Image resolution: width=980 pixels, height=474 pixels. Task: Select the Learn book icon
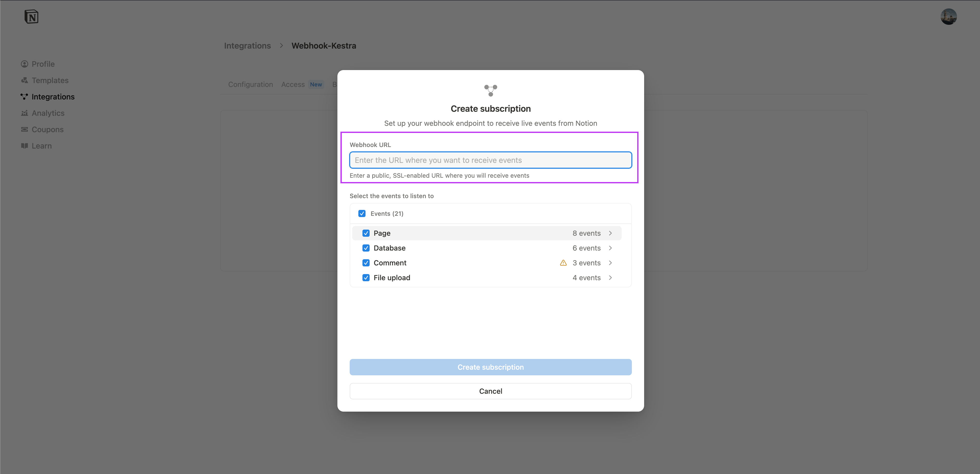coord(24,146)
